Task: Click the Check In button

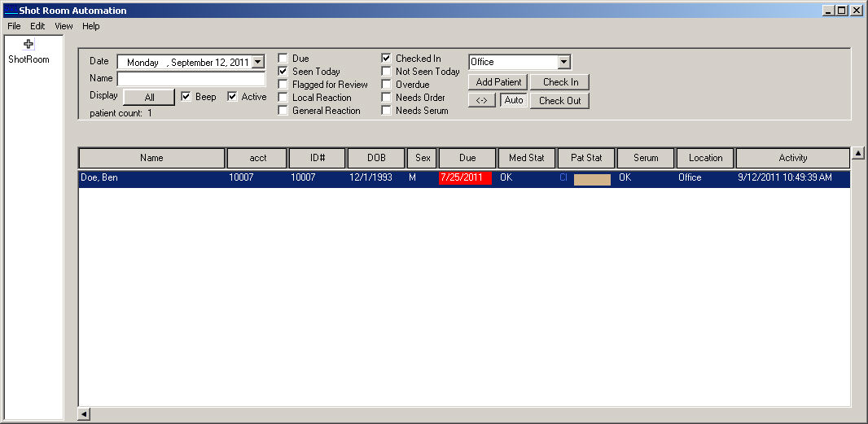Action: pyautogui.click(x=559, y=82)
